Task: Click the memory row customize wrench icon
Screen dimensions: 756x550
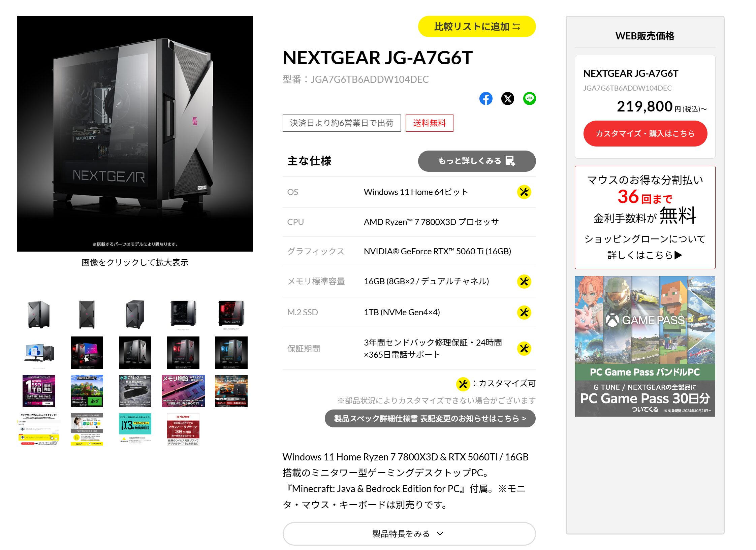Action: [524, 282]
